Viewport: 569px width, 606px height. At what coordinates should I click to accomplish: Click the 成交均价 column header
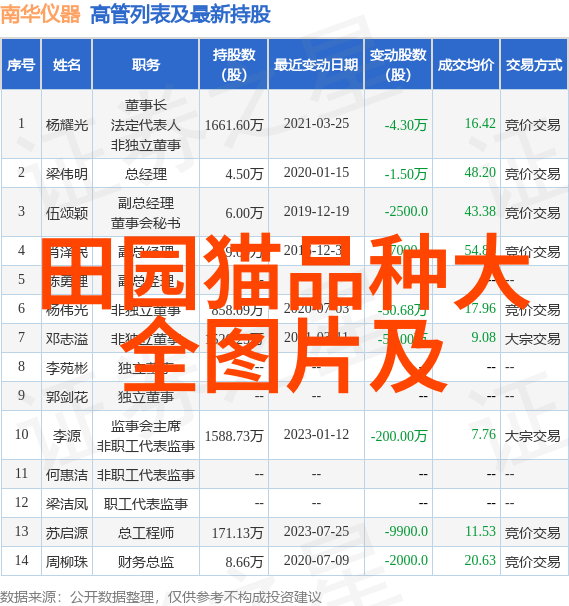coord(466,65)
